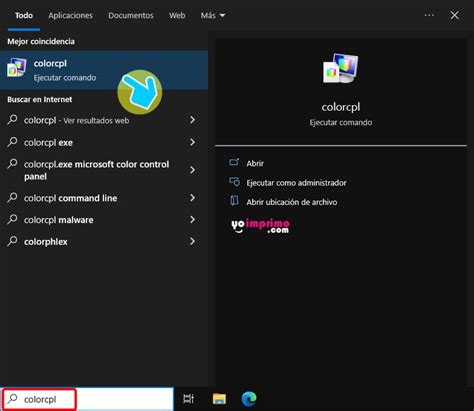Expand the colorcpl exe suggestion arrow
This screenshot has height=411, width=474.
click(x=192, y=142)
